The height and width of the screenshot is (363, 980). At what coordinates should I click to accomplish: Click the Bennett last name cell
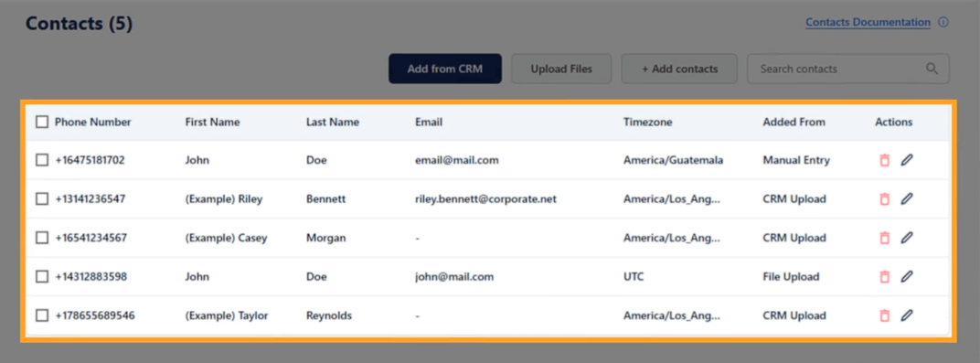[x=325, y=198]
